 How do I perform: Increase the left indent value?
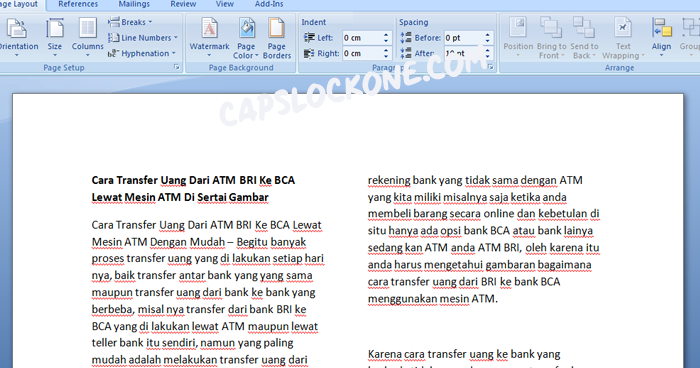coord(386,35)
